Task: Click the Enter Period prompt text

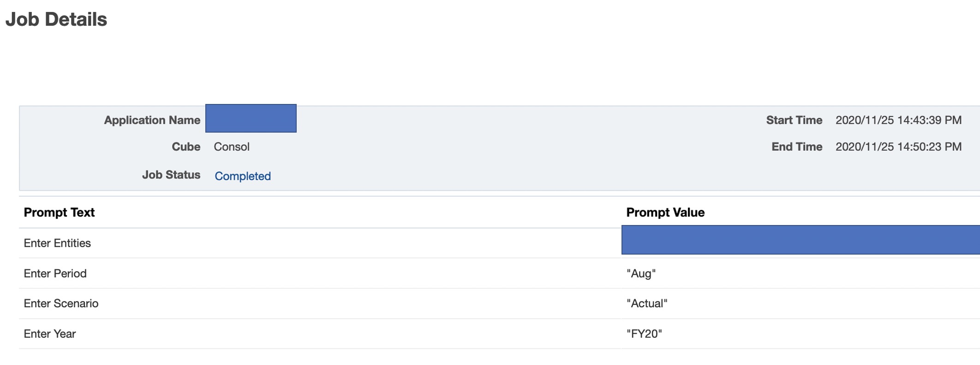Action: (x=55, y=274)
